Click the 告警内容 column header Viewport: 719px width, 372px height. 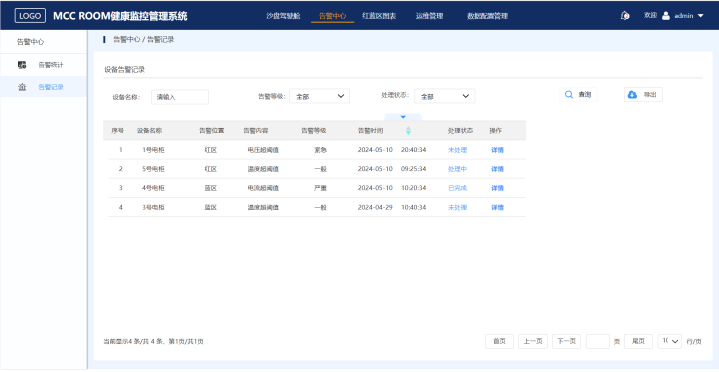click(x=256, y=131)
